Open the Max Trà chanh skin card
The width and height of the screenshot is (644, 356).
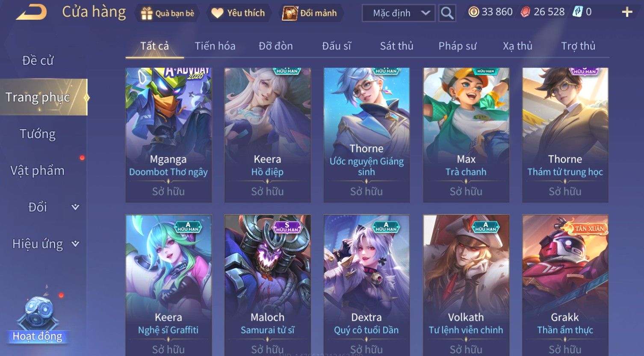pos(466,135)
